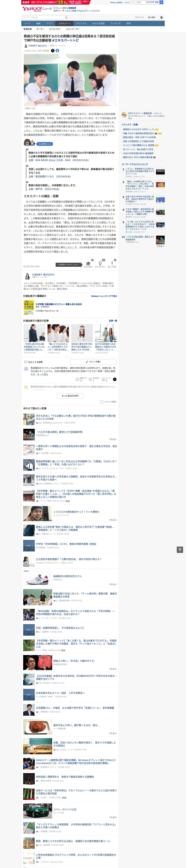Click the Yahoo! JAPAN News logo
The image size is (186, 868).
click(x=37, y=9)
